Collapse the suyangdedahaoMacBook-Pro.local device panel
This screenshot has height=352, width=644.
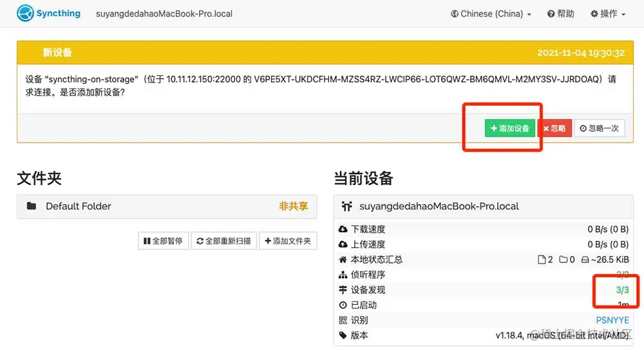[x=484, y=206]
